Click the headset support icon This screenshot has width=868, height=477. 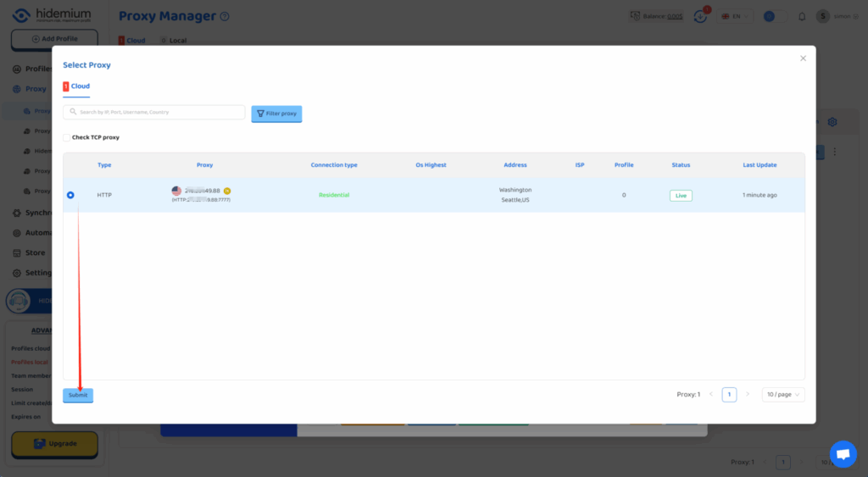(19, 302)
